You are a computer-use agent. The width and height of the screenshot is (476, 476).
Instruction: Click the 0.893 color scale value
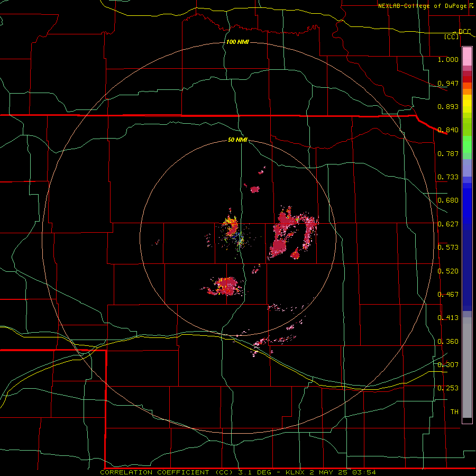coord(448,106)
